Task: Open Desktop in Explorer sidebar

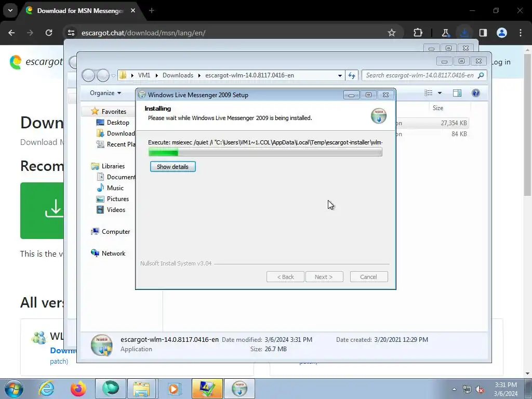Action: pos(118,123)
